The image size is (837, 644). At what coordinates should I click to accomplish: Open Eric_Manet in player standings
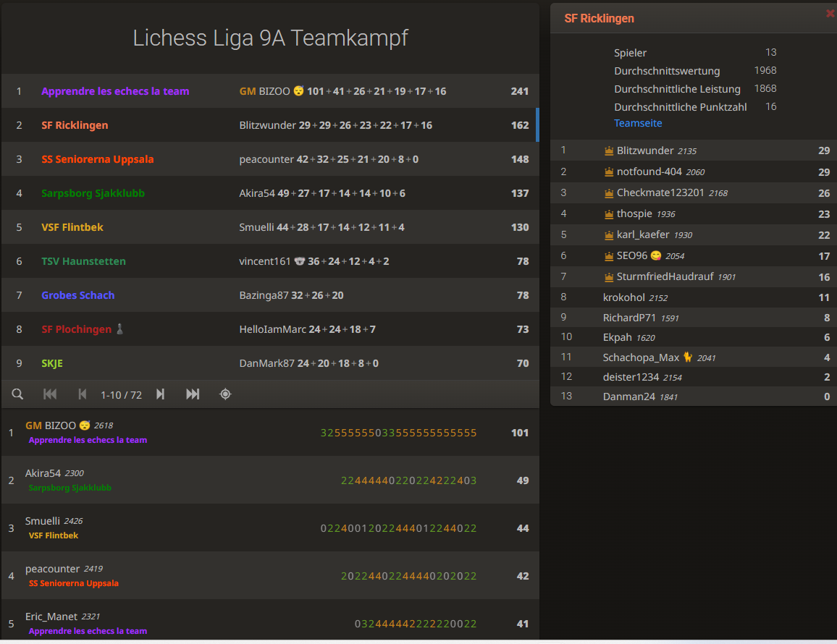pos(270,620)
